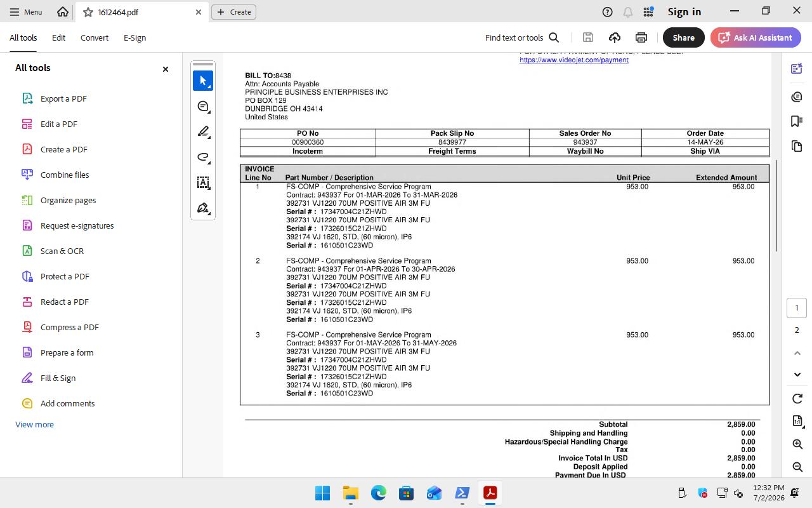Choose Export a PDF tool
Viewport: 812px width, 508px height.
[x=63, y=98]
